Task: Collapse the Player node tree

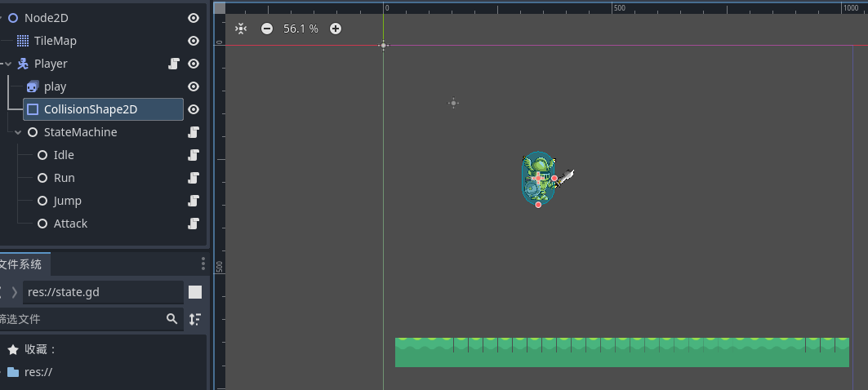Action: [x=8, y=64]
